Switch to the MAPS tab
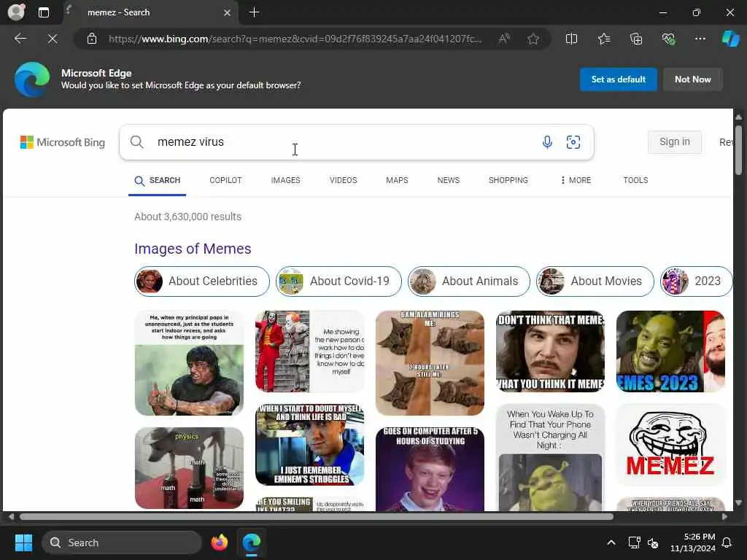The width and height of the screenshot is (747, 560). [397, 181]
